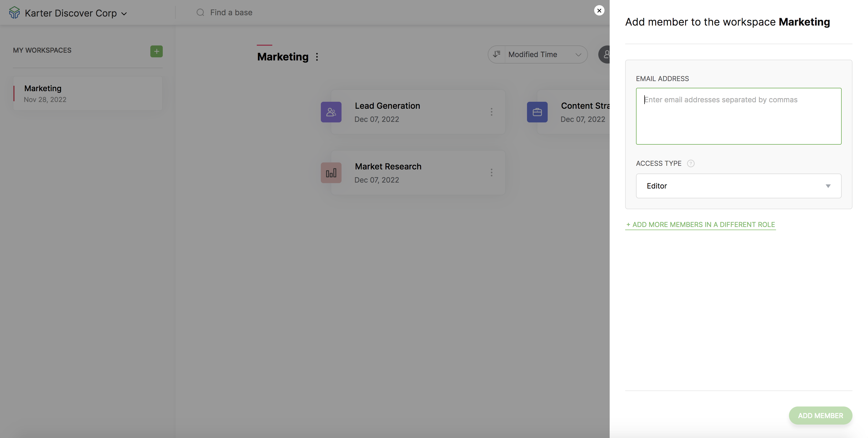Open the Lead Generation base icon
The width and height of the screenshot is (868, 438).
tap(331, 112)
